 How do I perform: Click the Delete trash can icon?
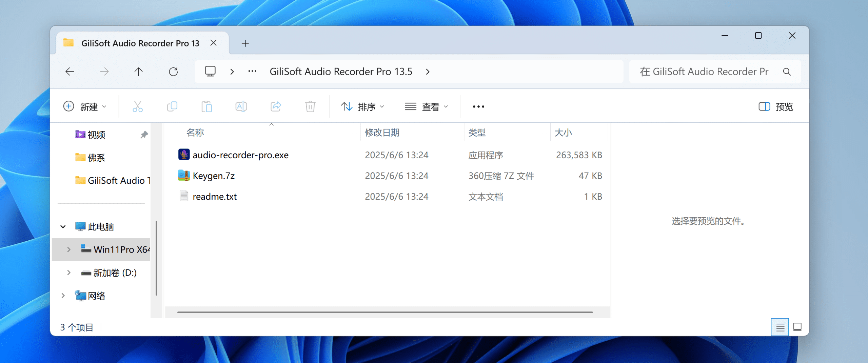310,107
